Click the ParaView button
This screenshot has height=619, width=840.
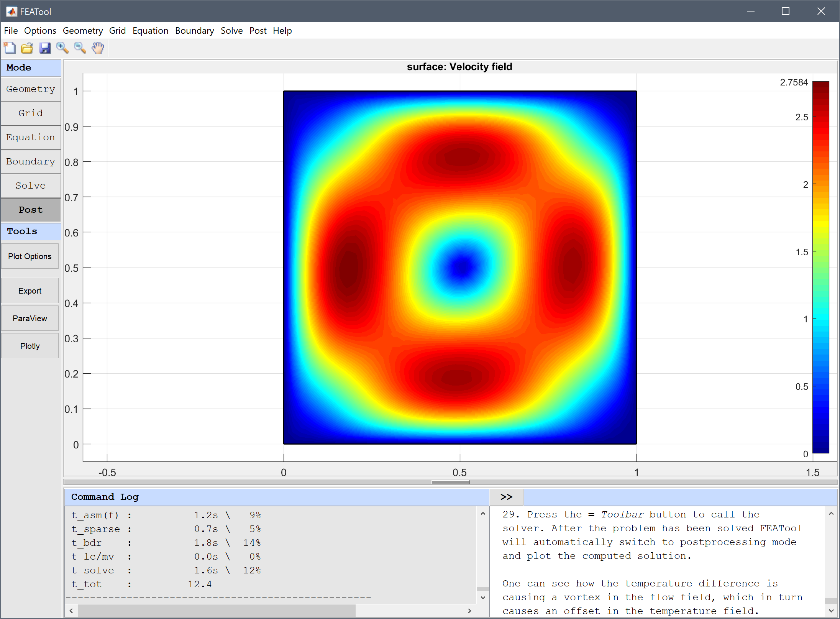30,319
